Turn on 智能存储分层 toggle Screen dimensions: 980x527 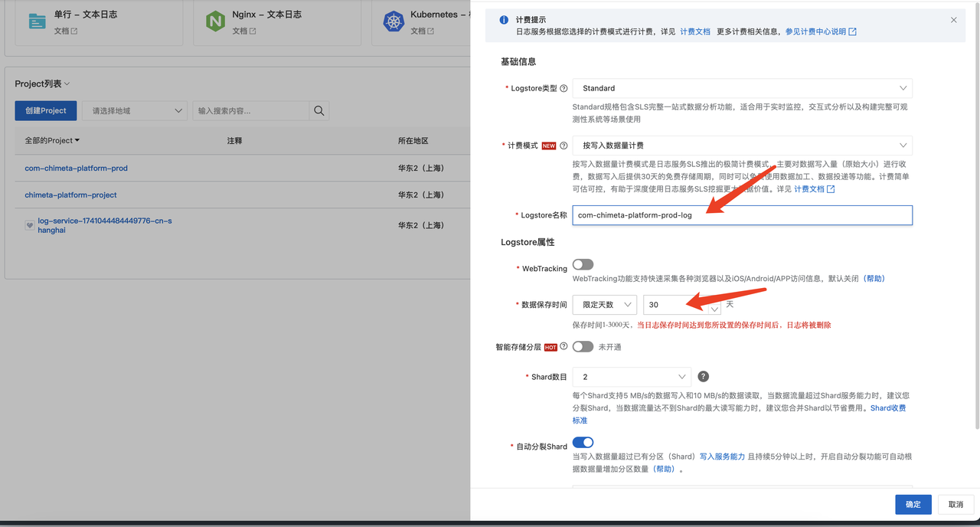[583, 347]
